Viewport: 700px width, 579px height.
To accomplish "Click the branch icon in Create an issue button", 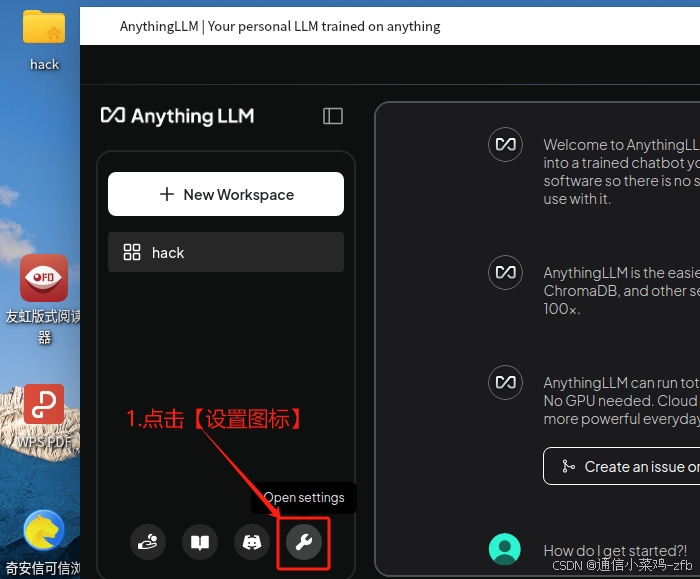I will click(568, 467).
